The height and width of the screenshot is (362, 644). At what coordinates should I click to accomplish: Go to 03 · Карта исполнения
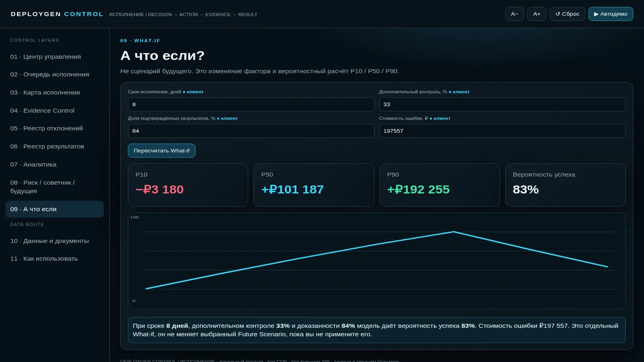54,92
